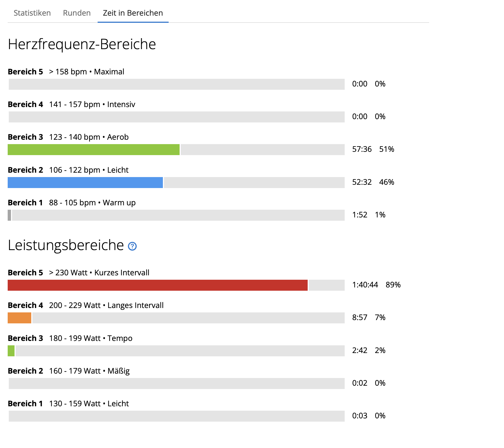The image size is (504, 448).
Task: Click the red Kurzes Intervall power bar
Action: 158,285
